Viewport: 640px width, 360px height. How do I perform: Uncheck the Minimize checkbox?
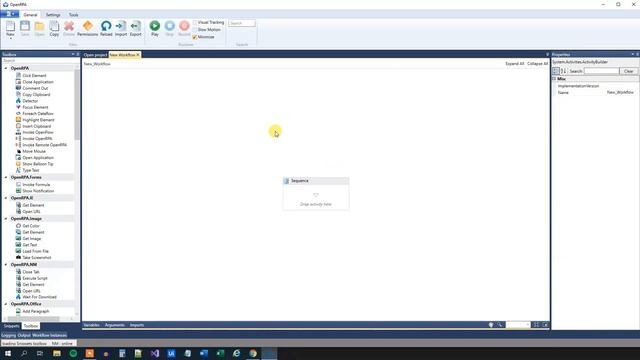coord(195,37)
